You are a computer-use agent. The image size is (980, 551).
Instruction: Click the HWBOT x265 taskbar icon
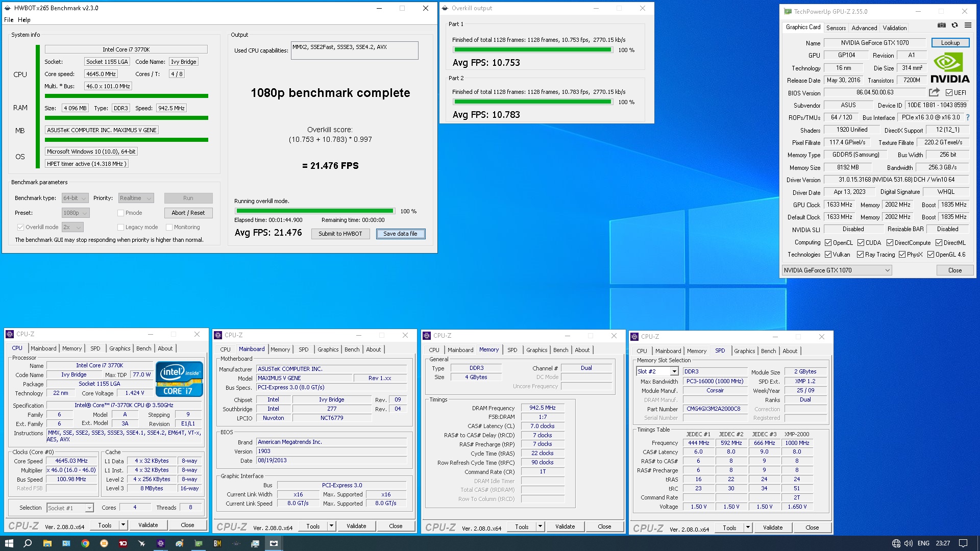[x=274, y=543]
